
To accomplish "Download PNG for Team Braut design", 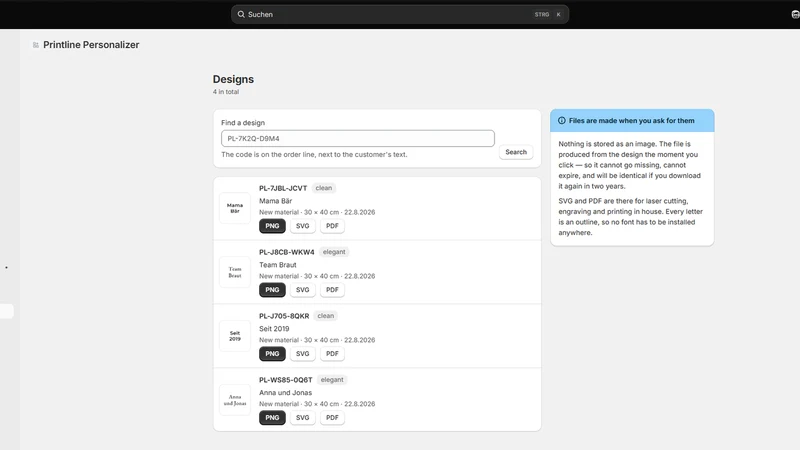I will (272, 290).
